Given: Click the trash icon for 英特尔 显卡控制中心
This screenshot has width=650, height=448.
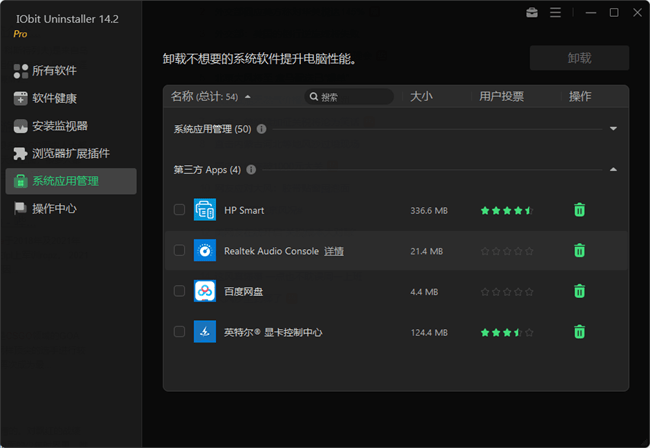Looking at the screenshot, I should [579, 332].
